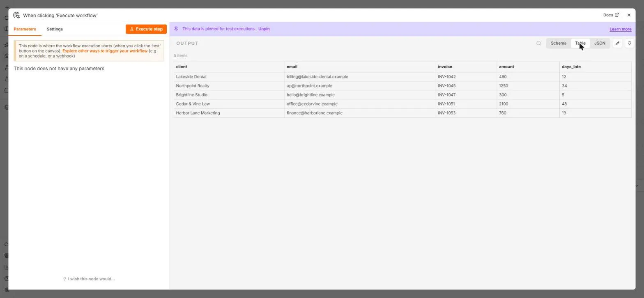Click the 'hello@brightline.example' email cell
The width and height of the screenshot is (644, 298).
point(360,95)
